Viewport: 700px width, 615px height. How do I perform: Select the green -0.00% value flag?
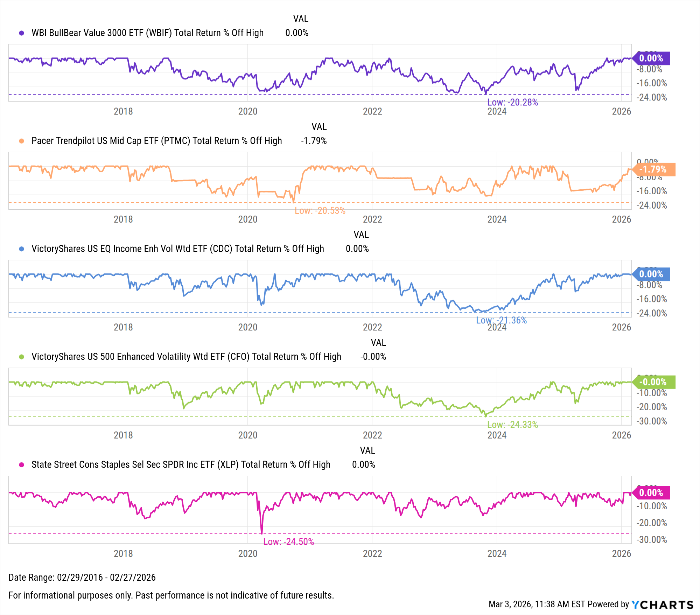[x=653, y=382]
